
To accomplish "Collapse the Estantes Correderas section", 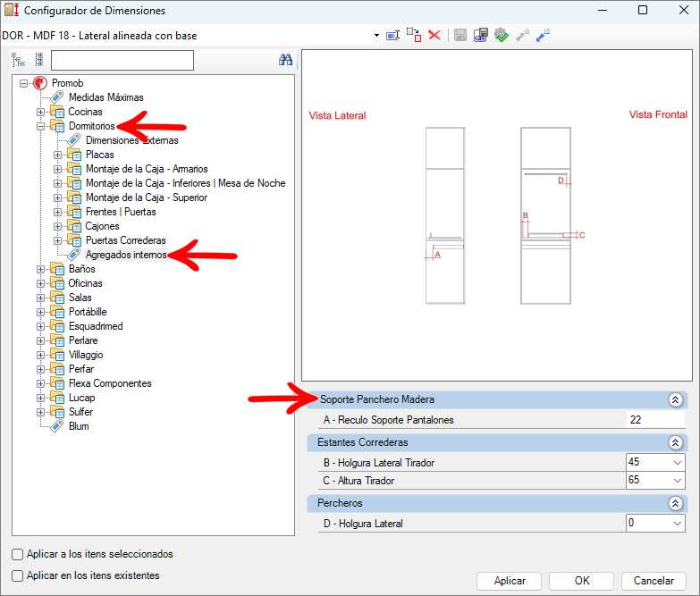I will point(676,442).
